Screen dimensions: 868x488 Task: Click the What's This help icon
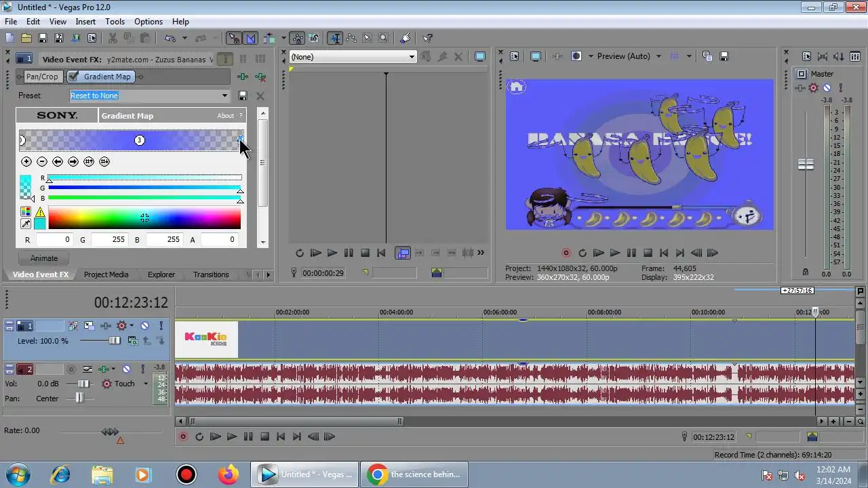pyautogui.click(x=428, y=39)
